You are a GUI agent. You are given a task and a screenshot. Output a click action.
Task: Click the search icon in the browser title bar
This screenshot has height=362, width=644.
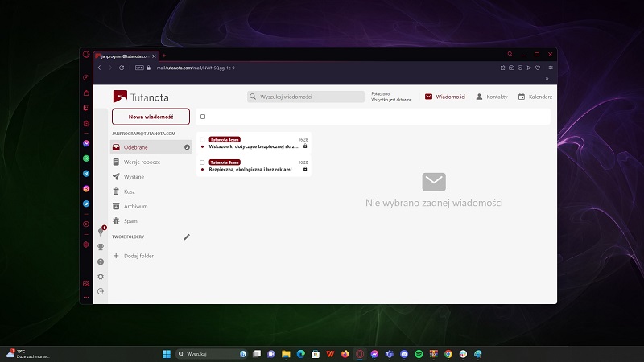click(x=510, y=54)
